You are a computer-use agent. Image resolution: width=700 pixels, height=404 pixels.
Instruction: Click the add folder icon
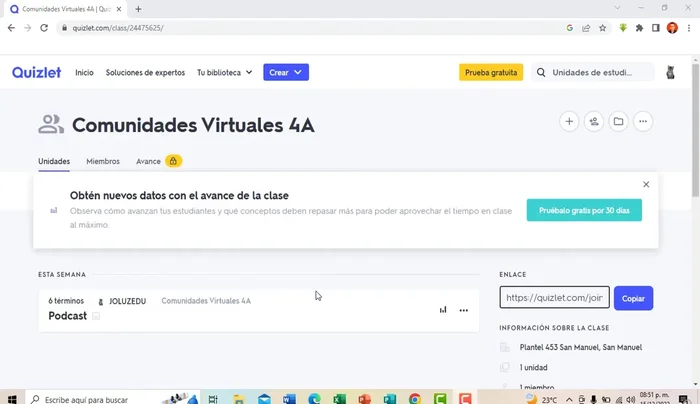coord(618,121)
